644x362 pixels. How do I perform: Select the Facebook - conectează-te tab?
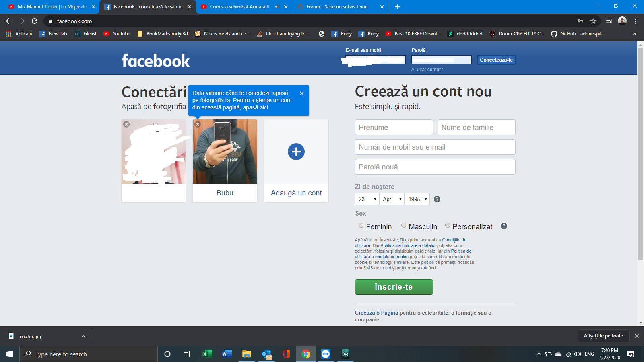tap(148, 7)
